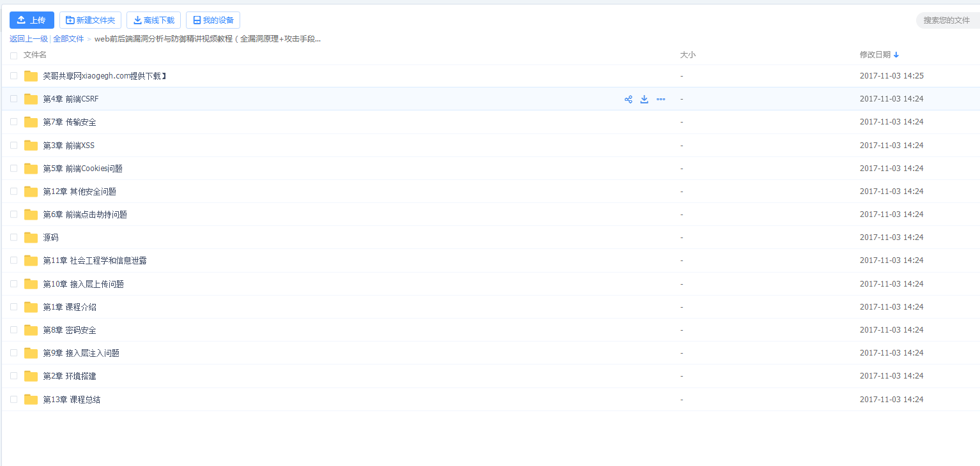980x466 pixels.
Task: Click folder icon of 第10章 接入层上传问题
Action: click(31, 284)
